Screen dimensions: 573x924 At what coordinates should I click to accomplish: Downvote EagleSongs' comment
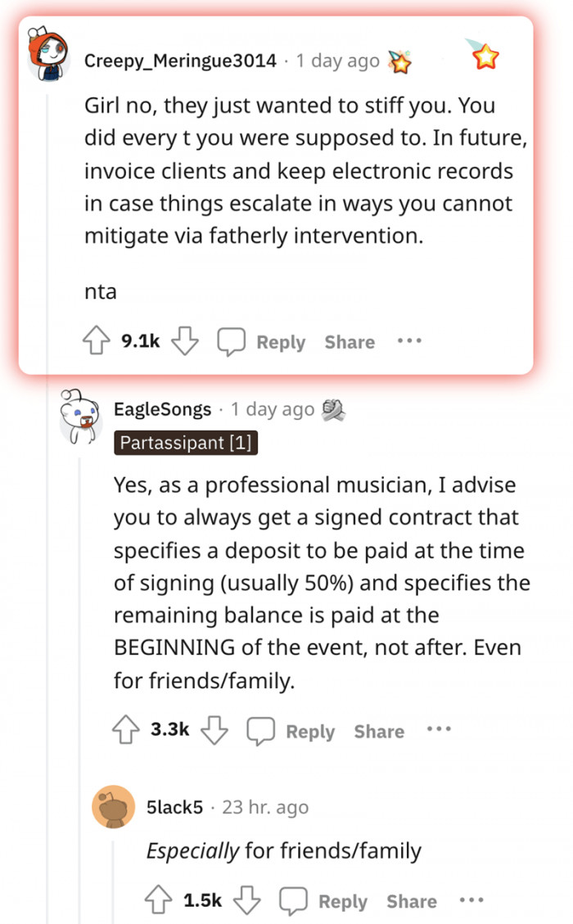[x=215, y=730]
